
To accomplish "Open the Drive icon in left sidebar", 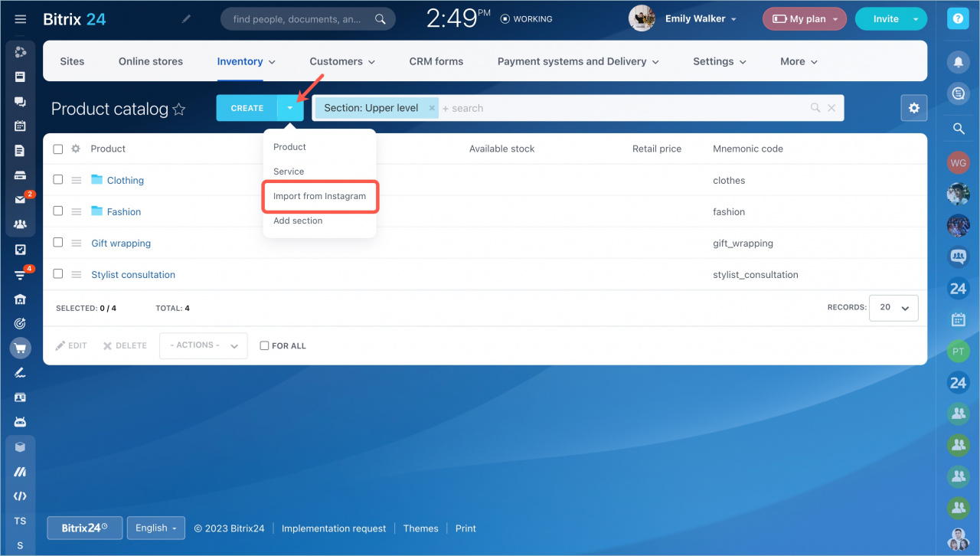I will [21, 175].
